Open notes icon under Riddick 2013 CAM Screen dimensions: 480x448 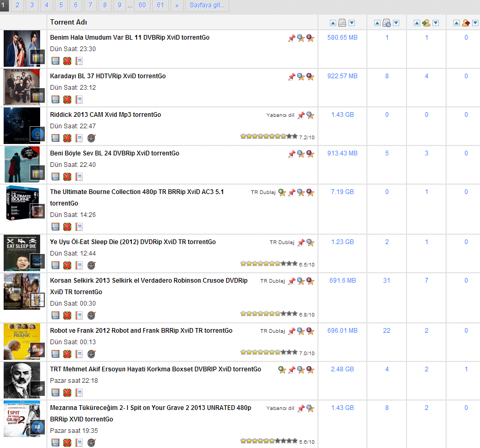tap(79, 138)
